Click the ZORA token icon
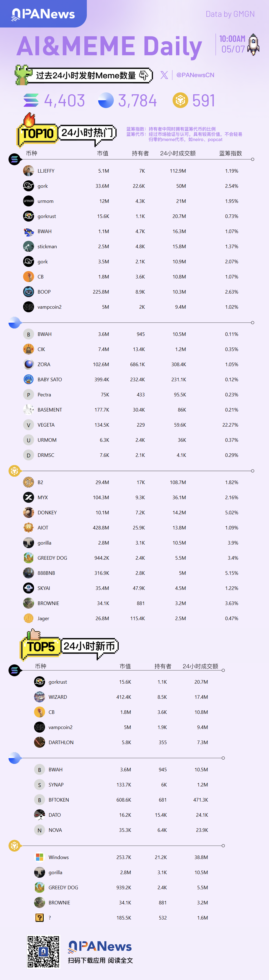Screen dimensions: 269x980 click(29, 364)
